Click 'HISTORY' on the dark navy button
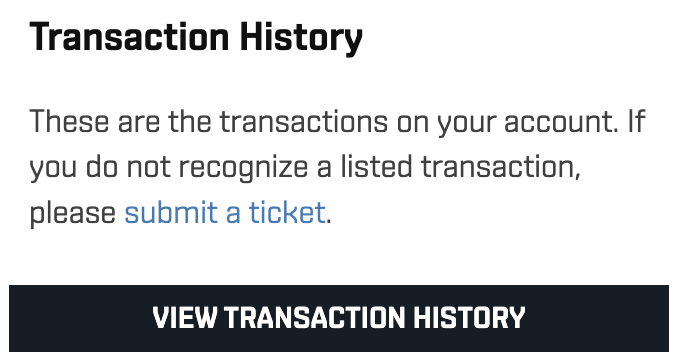Viewport: 678px width, 364px height. [x=469, y=318]
